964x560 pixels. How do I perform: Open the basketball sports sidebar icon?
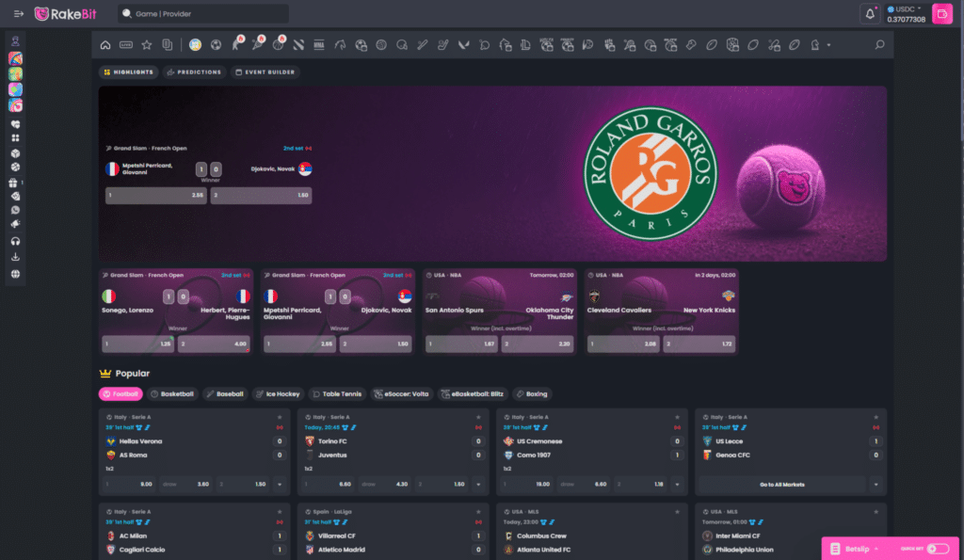[x=15, y=167]
